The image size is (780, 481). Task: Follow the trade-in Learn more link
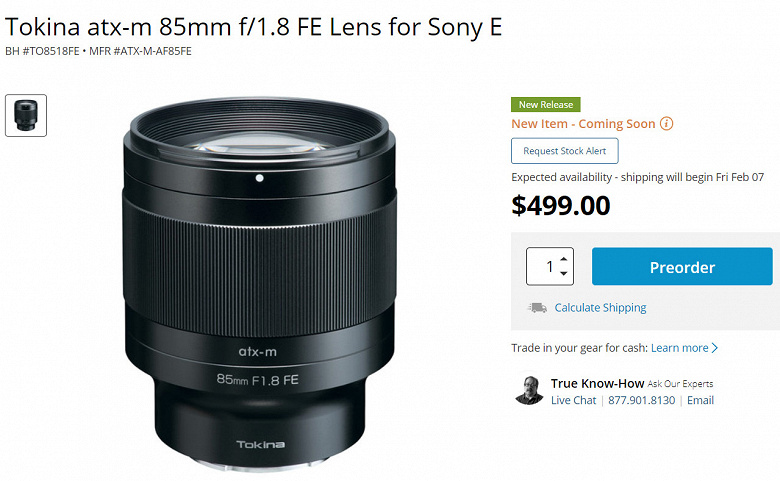[x=679, y=348]
